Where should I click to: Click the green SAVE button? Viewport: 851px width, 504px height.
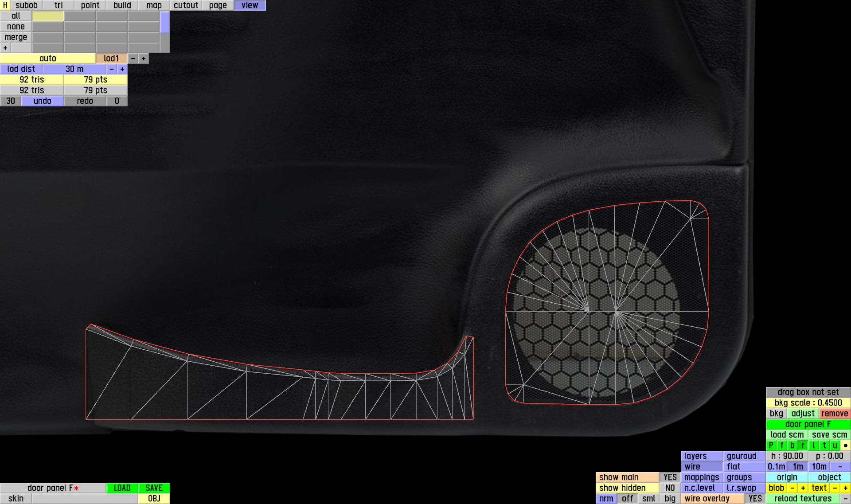point(154,488)
